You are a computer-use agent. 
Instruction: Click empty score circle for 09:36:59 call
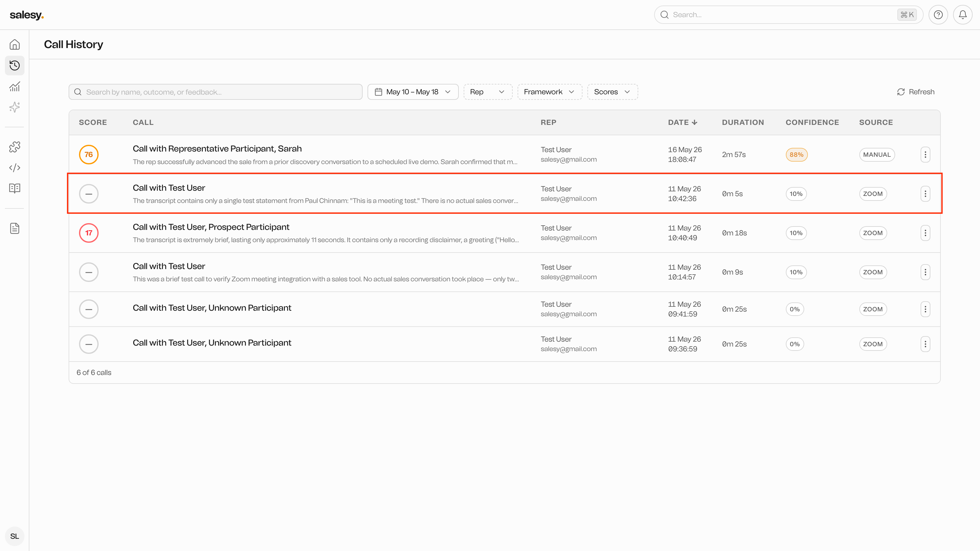[89, 344]
